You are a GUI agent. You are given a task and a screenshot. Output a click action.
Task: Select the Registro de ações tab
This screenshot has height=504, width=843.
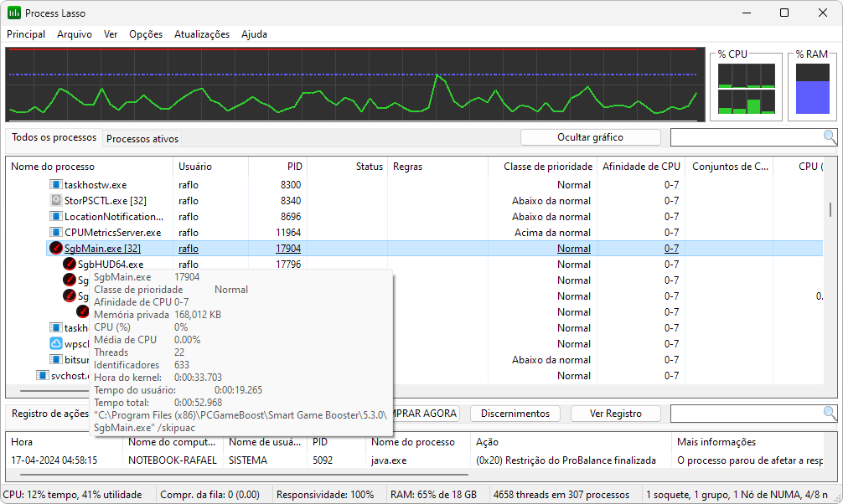click(x=49, y=414)
